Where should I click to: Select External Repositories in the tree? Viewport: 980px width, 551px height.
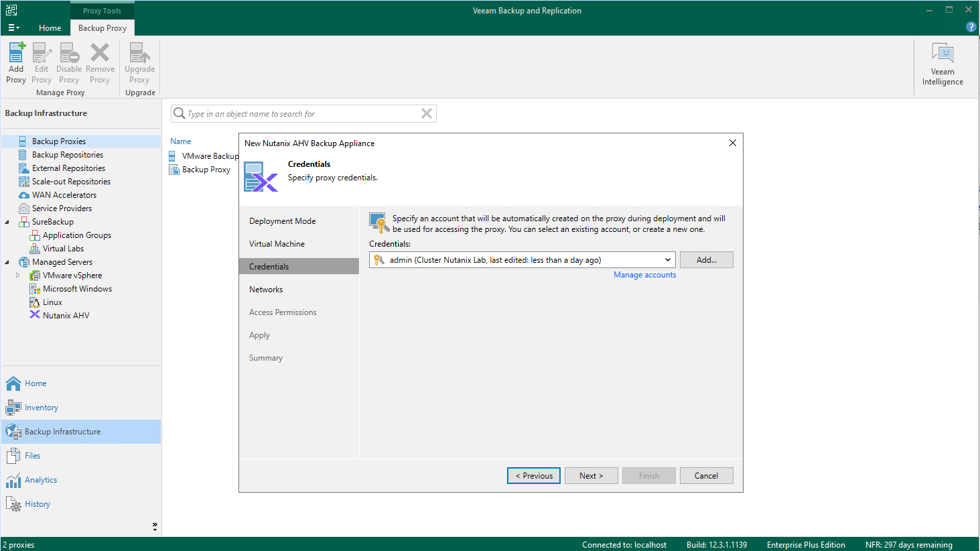[x=68, y=168]
